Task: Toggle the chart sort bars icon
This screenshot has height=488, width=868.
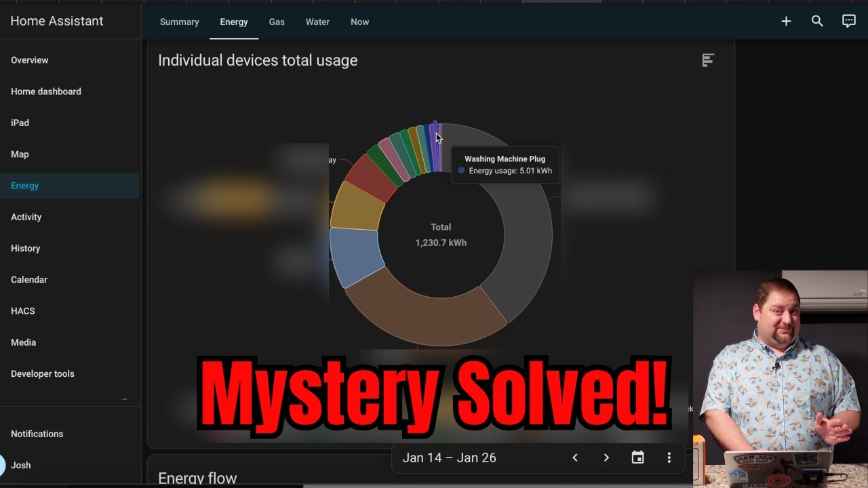Action: (x=708, y=60)
